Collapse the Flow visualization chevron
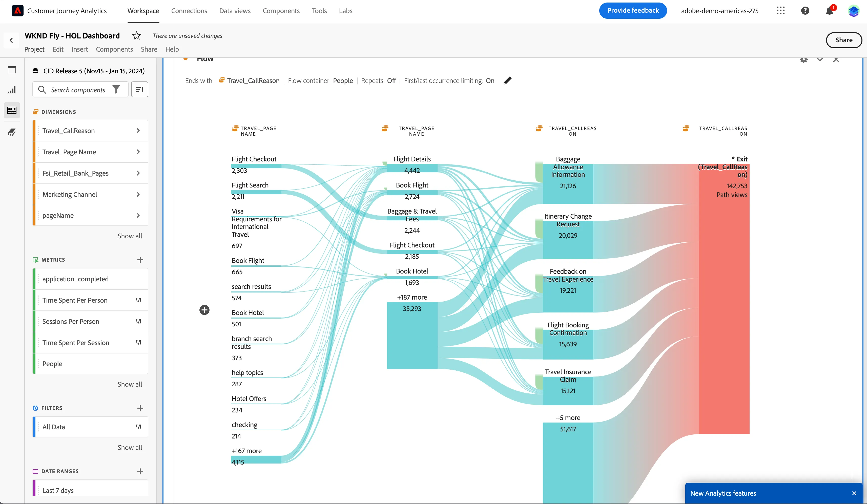 (x=820, y=60)
